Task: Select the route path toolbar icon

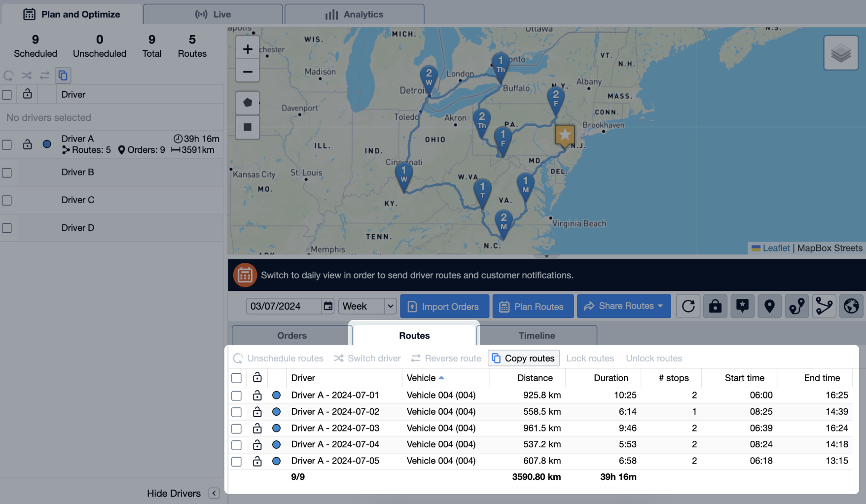Action: click(797, 306)
